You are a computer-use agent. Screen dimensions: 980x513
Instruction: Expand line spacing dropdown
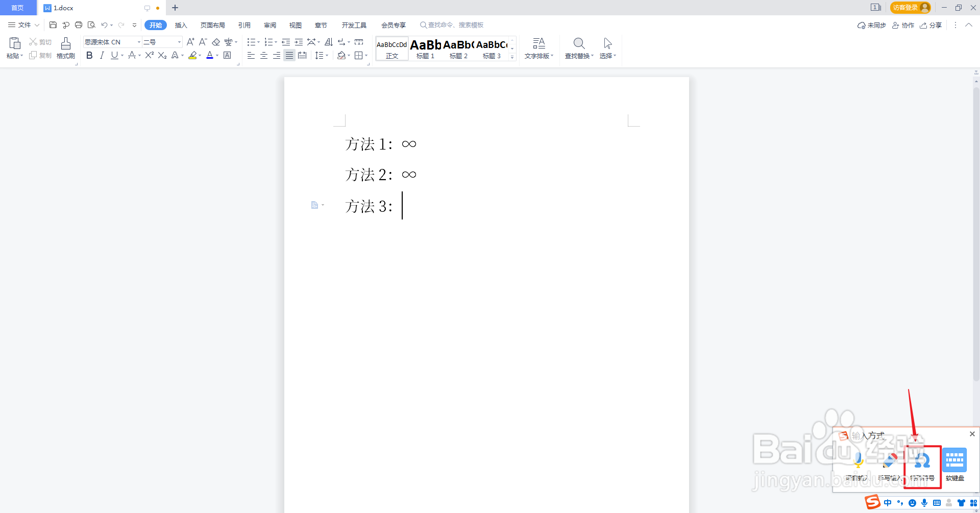pyautogui.click(x=327, y=56)
